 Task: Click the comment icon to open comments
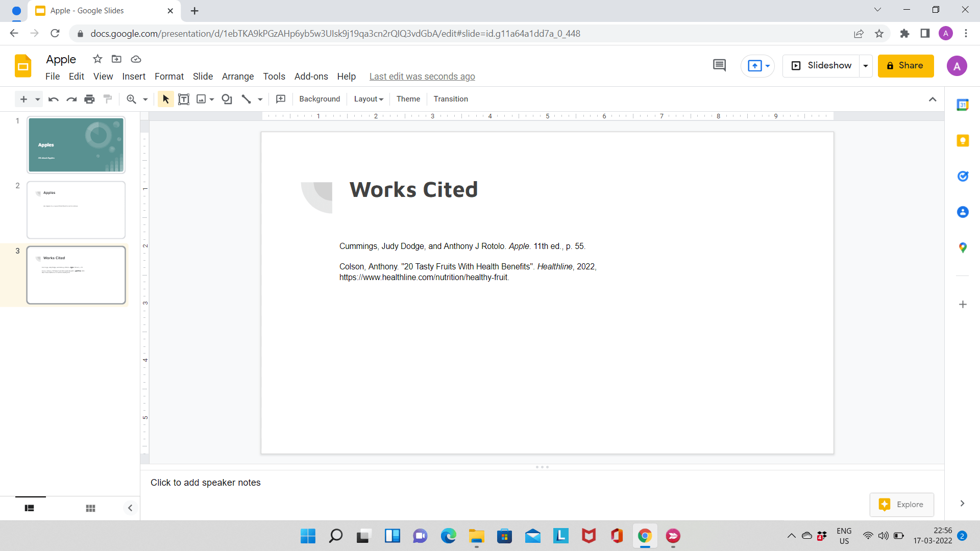pyautogui.click(x=720, y=65)
